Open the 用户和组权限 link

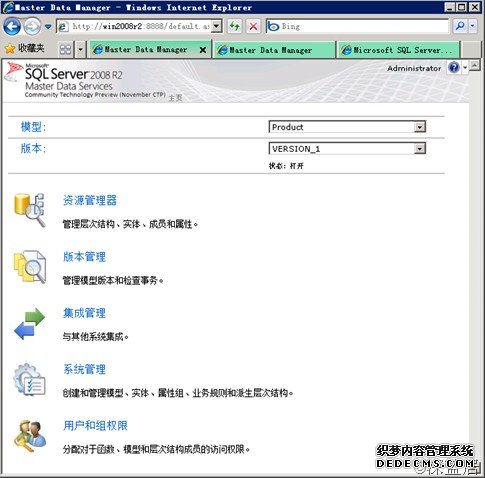[x=95, y=426]
